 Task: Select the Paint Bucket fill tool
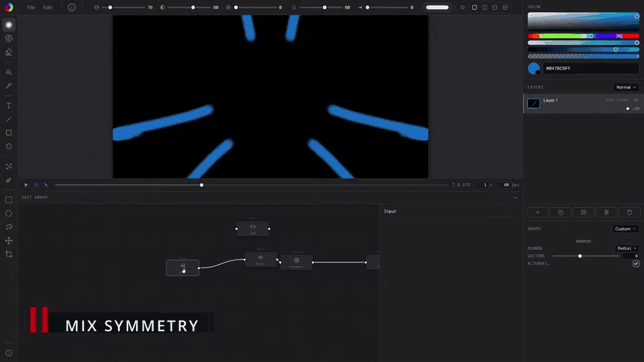tap(9, 72)
